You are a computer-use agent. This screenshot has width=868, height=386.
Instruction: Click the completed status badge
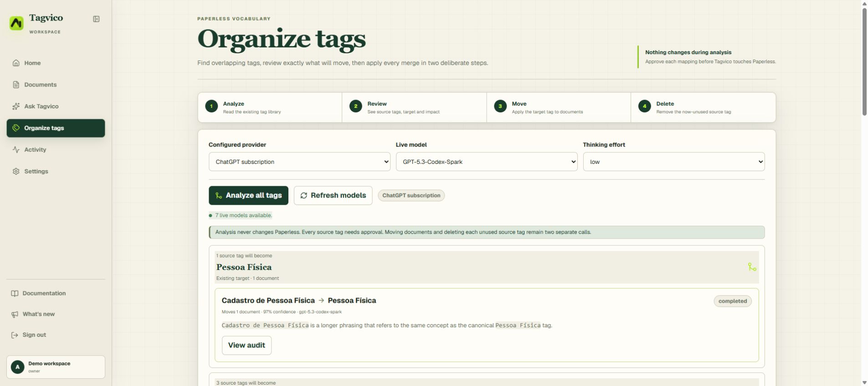(732, 301)
